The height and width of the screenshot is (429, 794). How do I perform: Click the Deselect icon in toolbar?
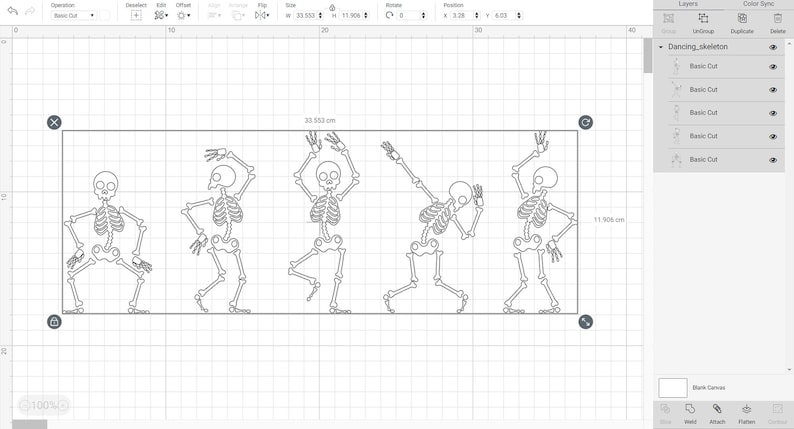(x=136, y=15)
